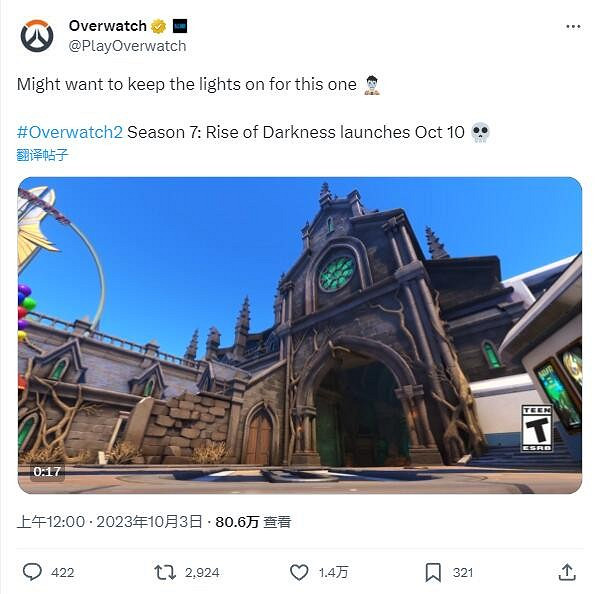View the 80.6万 查看 view count
599x594 pixels.
click(x=253, y=522)
